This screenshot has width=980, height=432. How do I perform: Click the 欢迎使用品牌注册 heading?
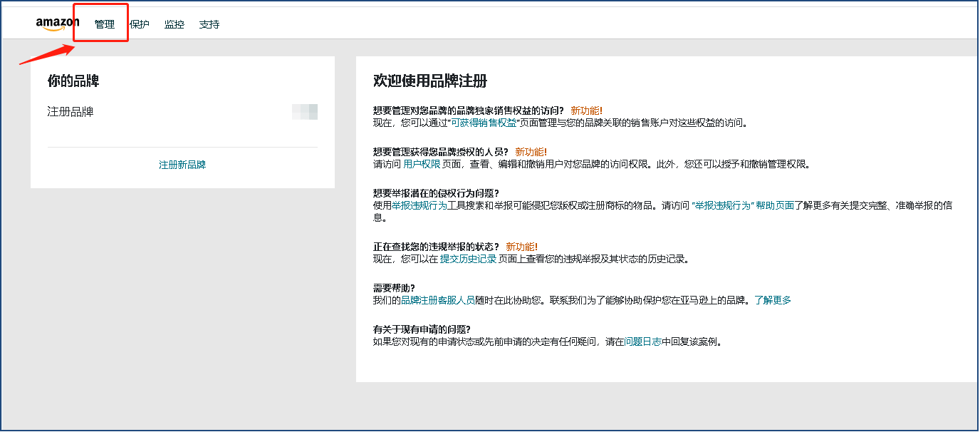[430, 81]
